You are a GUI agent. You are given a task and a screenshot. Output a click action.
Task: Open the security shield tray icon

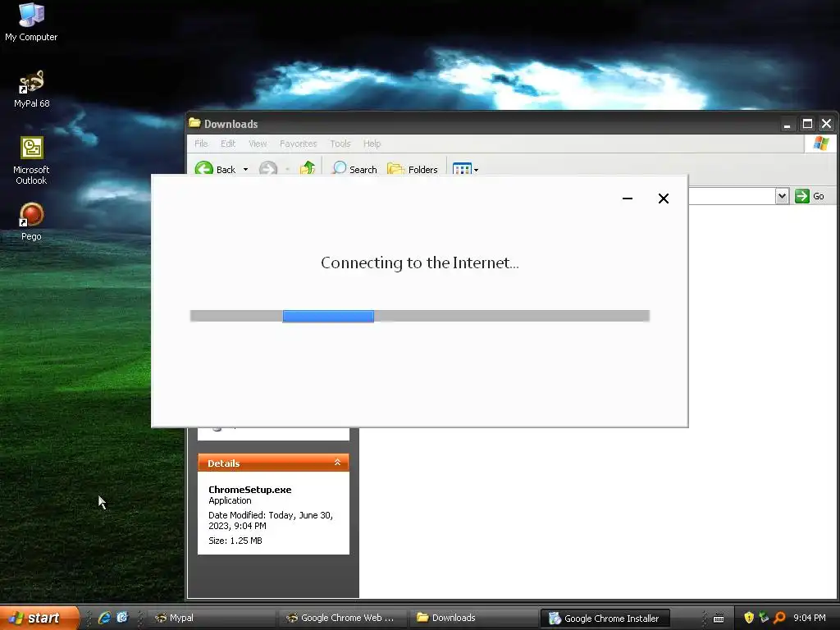pos(749,618)
